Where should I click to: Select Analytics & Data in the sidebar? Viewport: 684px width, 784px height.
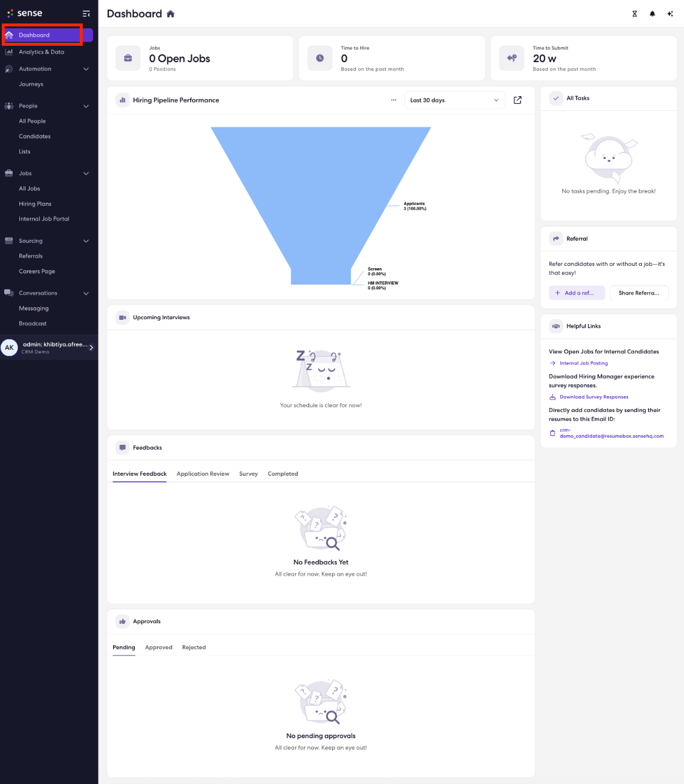coord(41,52)
